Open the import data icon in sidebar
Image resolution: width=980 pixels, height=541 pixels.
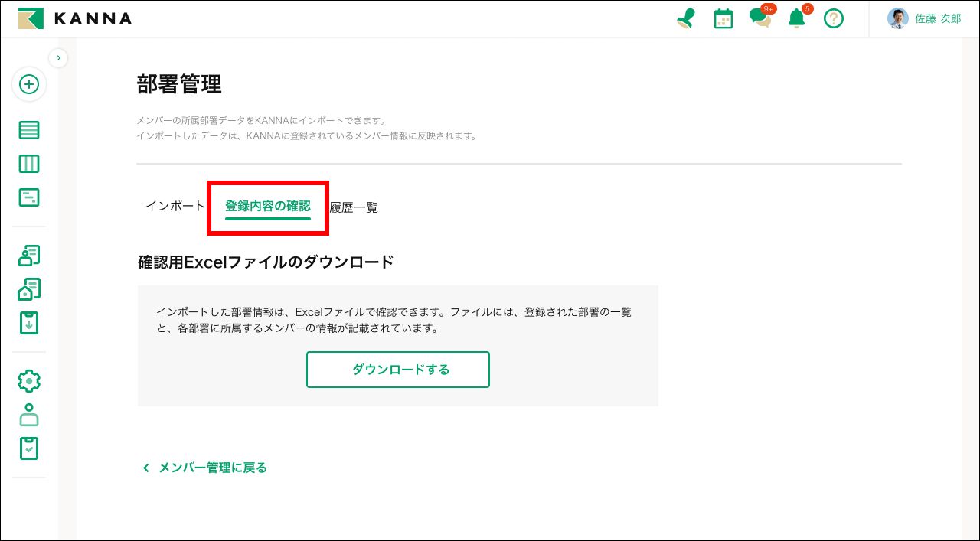(28, 322)
